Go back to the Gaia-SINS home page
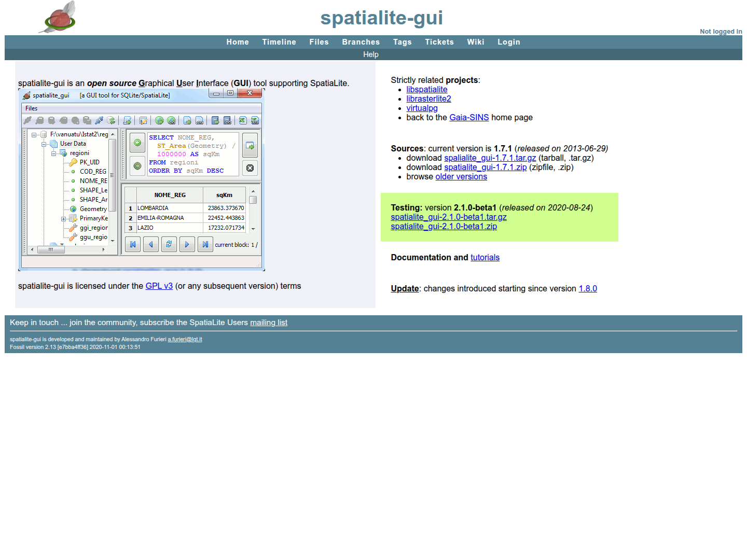The height and width of the screenshot is (560, 747). tap(469, 118)
